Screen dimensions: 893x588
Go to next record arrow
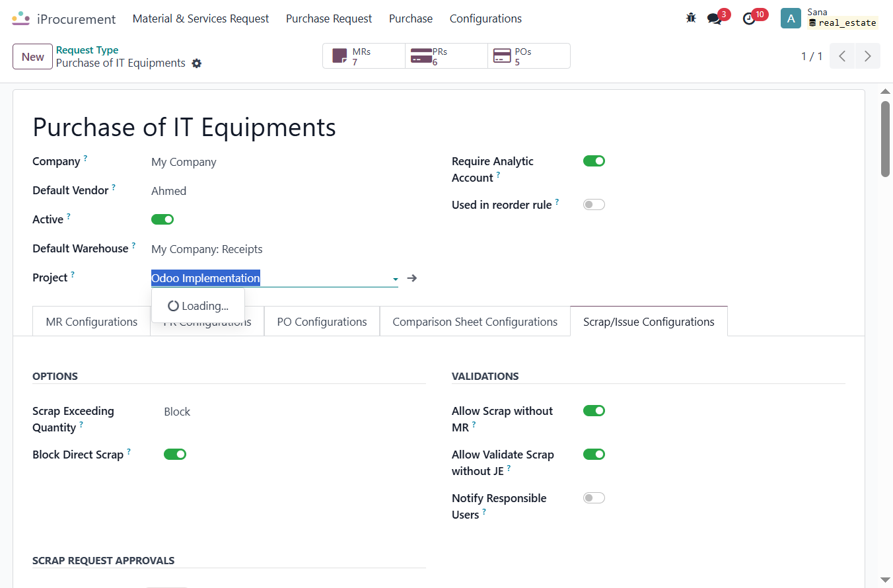(x=868, y=56)
